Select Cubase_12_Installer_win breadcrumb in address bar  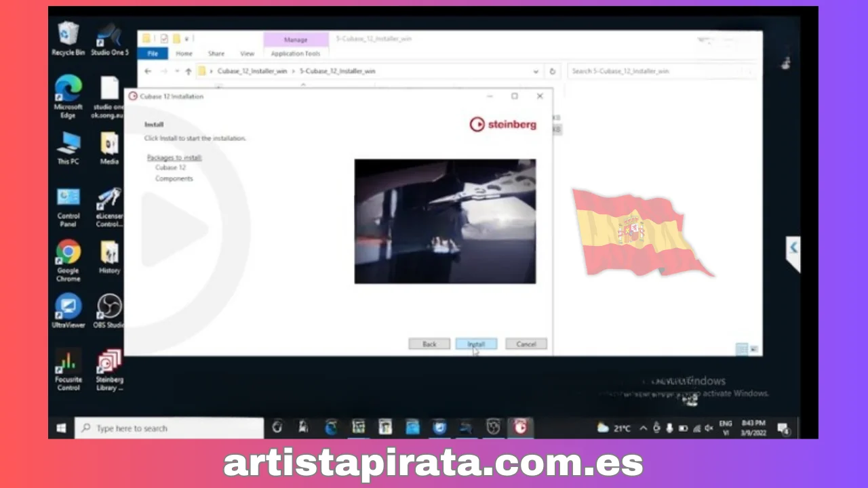point(252,71)
